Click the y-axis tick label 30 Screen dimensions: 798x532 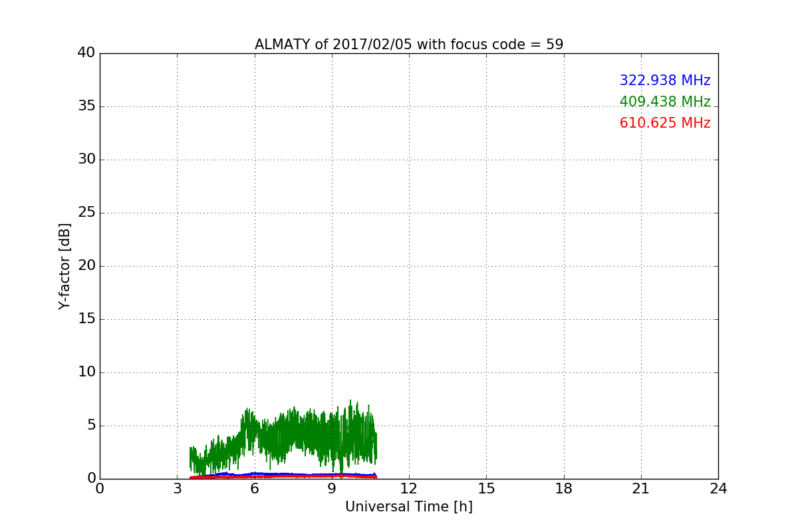pos(86,160)
